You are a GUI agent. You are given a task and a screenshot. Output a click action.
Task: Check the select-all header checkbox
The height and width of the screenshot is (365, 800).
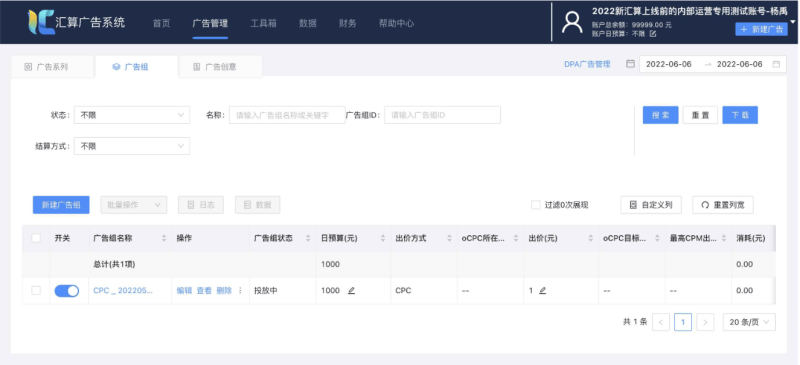click(x=36, y=238)
